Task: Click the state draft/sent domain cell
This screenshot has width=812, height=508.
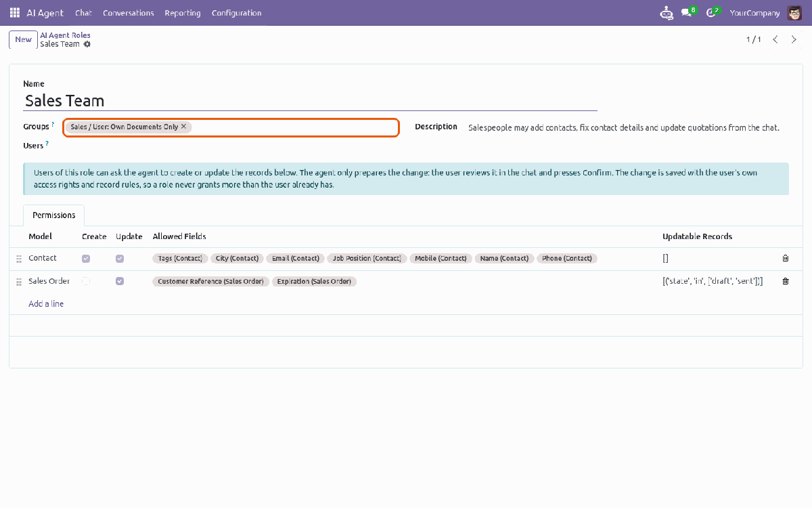Action: [713, 282]
